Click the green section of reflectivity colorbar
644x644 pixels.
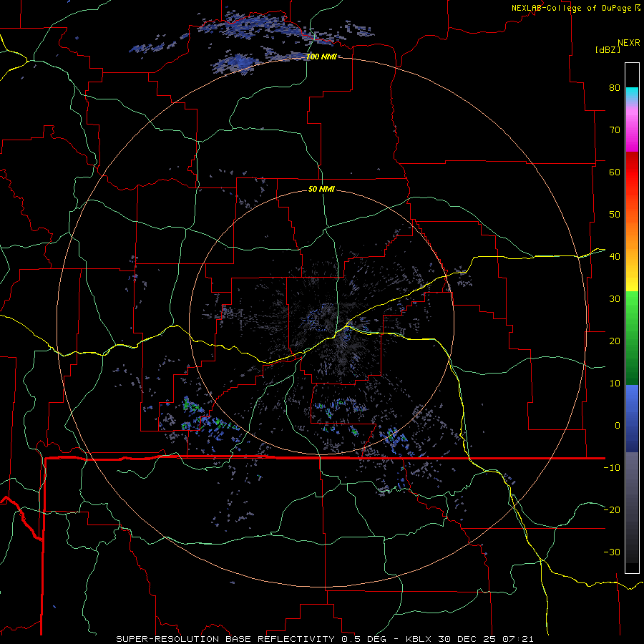[x=632, y=338]
